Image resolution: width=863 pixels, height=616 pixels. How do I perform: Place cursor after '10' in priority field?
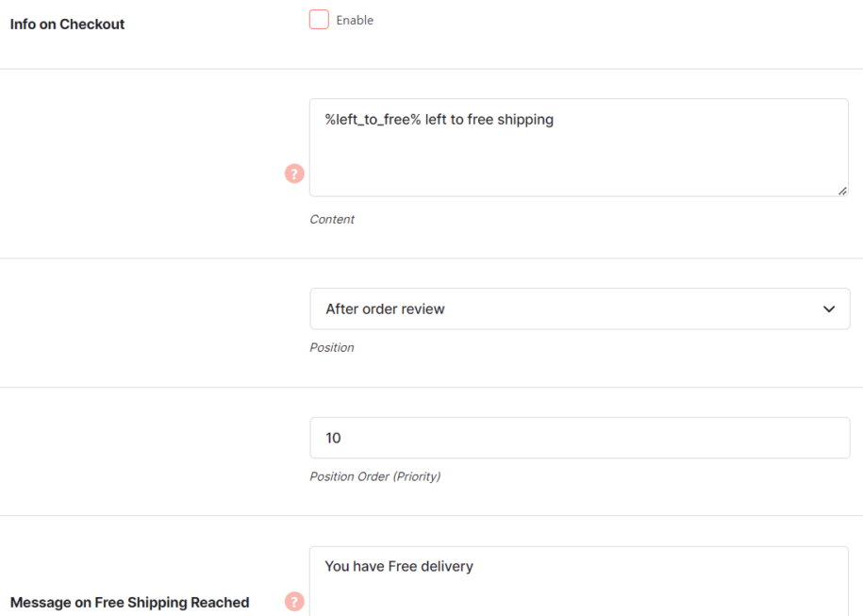coord(343,438)
